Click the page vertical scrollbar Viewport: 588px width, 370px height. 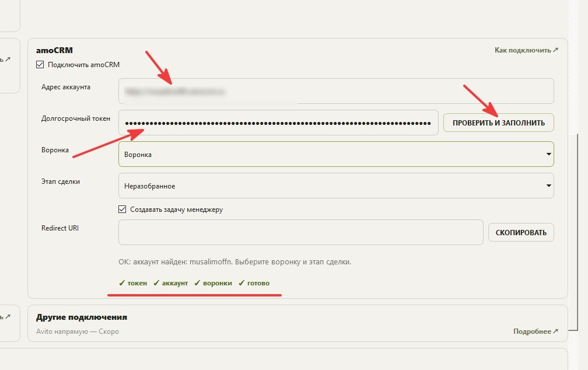coord(573,232)
